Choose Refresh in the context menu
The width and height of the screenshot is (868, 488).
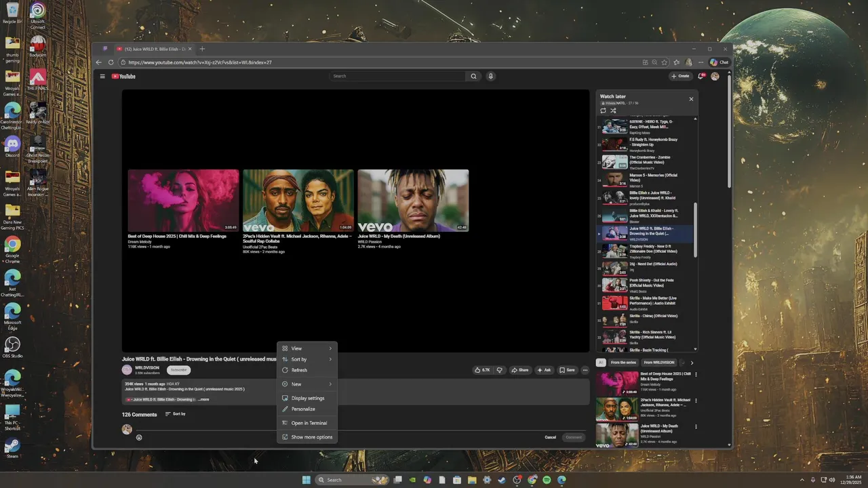pos(307,370)
